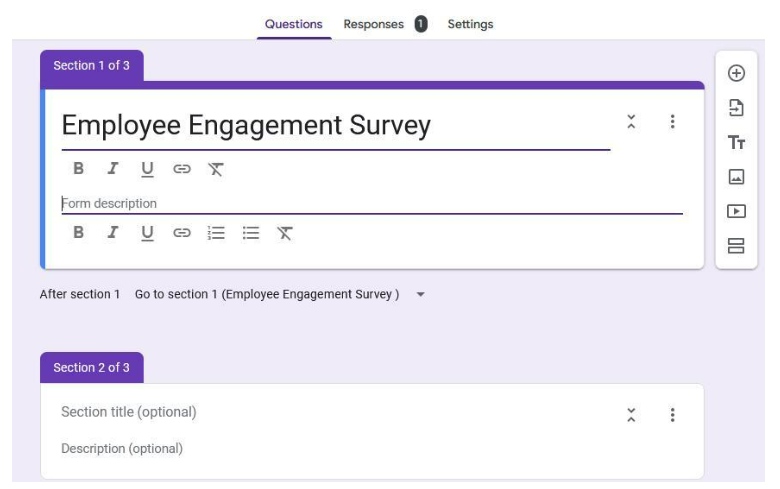Insert link in the form title
The width and height of the screenshot is (780, 489).
coord(182,169)
